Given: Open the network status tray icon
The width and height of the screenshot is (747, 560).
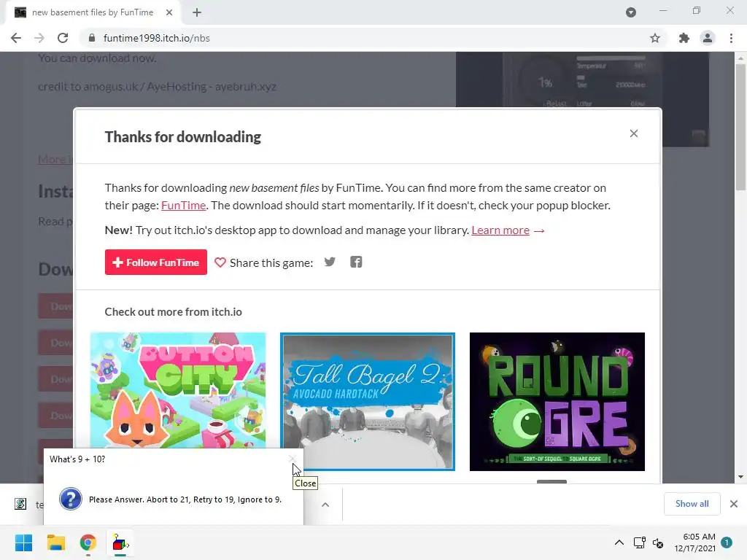Looking at the screenshot, I should click(639, 542).
